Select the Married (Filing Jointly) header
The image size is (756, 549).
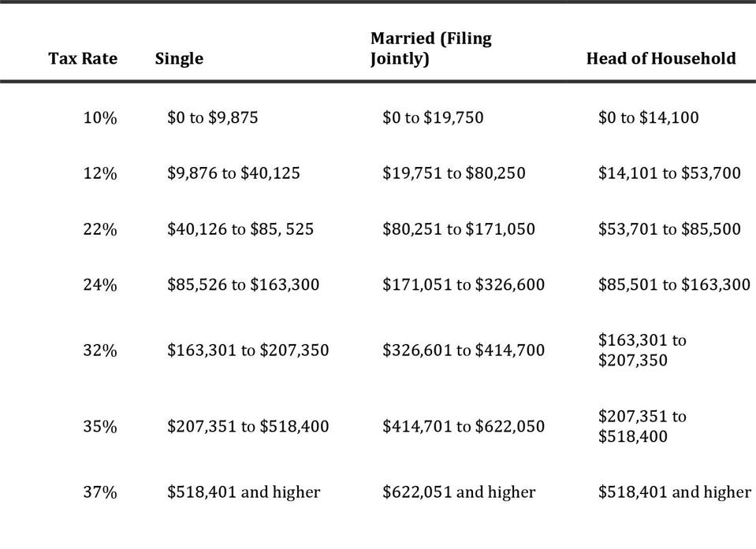pyautogui.click(x=430, y=49)
